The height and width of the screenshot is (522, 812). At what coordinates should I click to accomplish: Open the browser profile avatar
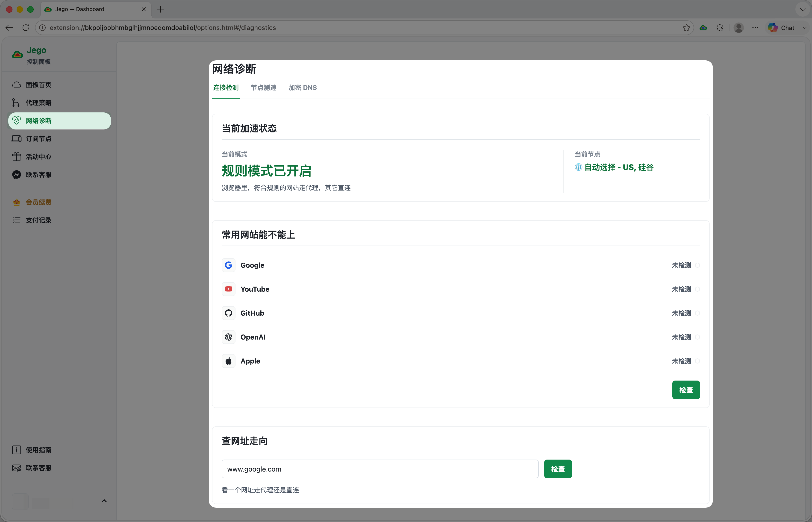[738, 28]
